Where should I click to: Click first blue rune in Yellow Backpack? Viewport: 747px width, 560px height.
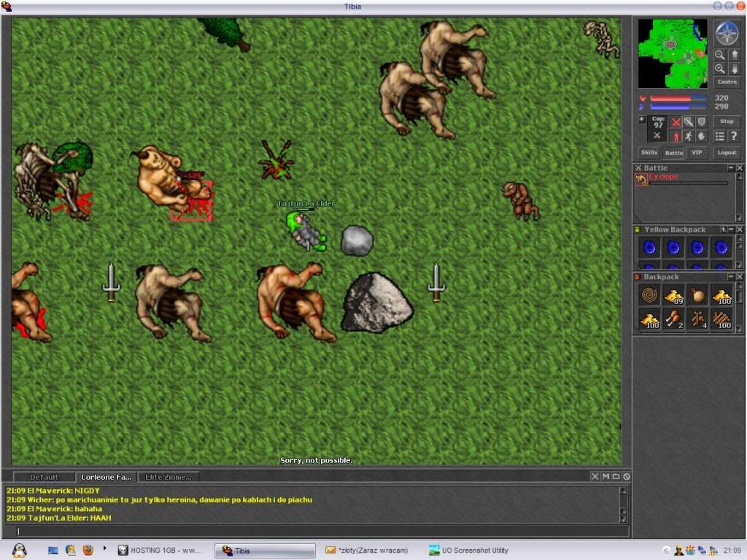[x=649, y=248]
